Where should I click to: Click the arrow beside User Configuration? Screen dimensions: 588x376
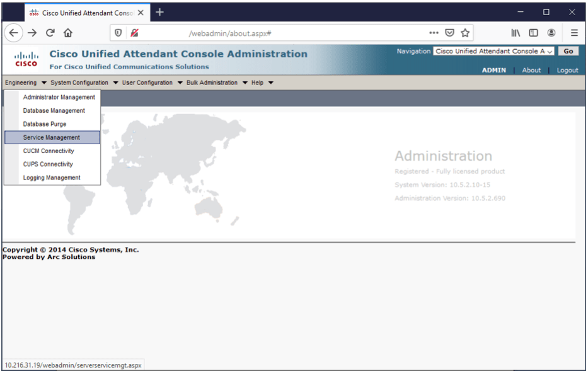(180, 83)
